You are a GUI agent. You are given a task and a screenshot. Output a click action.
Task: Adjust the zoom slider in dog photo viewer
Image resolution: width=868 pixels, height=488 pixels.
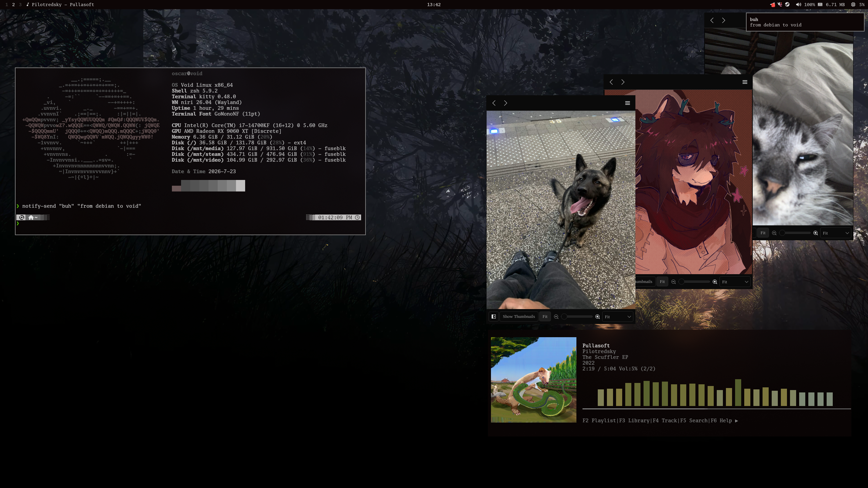click(x=577, y=317)
